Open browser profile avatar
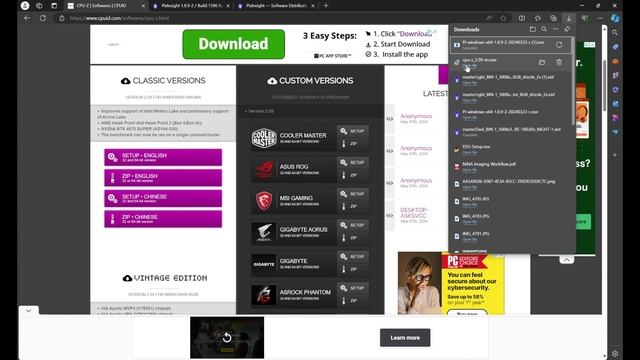The height and width of the screenshot is (360, 640). pos(25,6)
